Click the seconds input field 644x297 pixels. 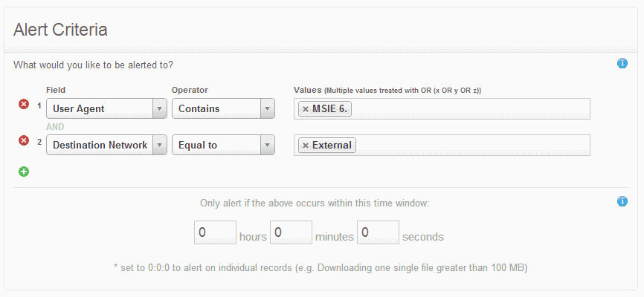click(x=378, y=232)
